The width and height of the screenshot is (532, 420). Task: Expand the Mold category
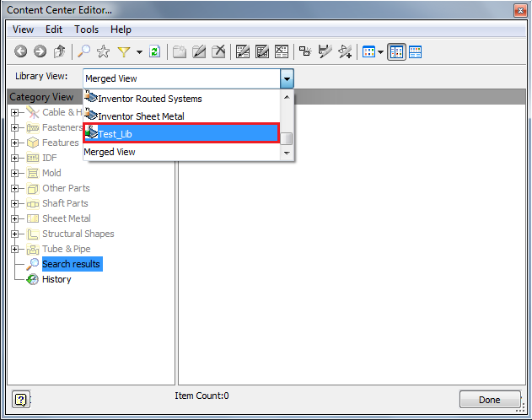[14, 174]
